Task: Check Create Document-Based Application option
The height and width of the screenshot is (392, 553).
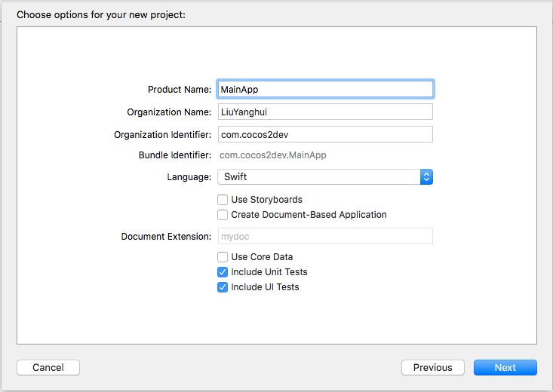Action: click(223, 215)
